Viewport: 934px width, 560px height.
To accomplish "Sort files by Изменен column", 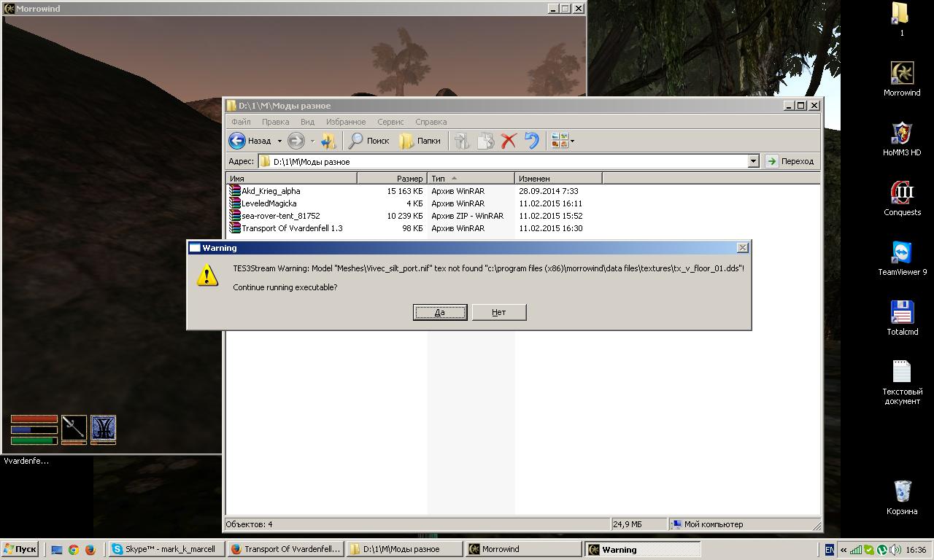I will point(558,178).
